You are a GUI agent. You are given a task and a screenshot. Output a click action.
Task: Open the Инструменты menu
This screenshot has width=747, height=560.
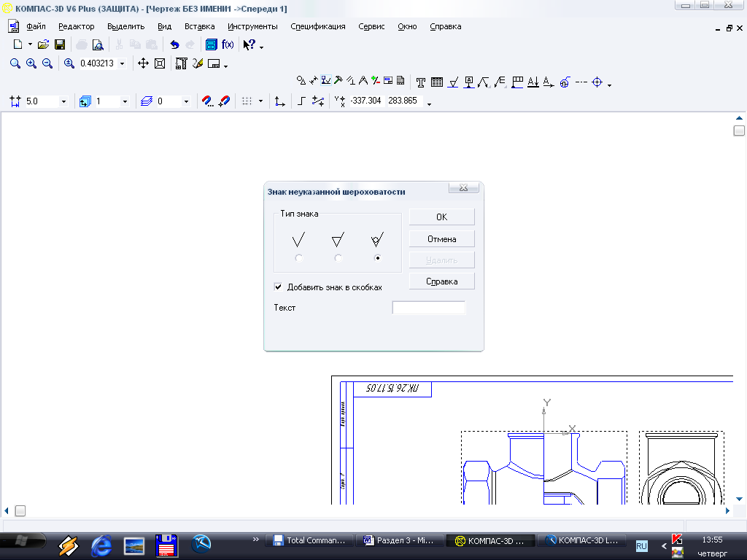[252, 27]
